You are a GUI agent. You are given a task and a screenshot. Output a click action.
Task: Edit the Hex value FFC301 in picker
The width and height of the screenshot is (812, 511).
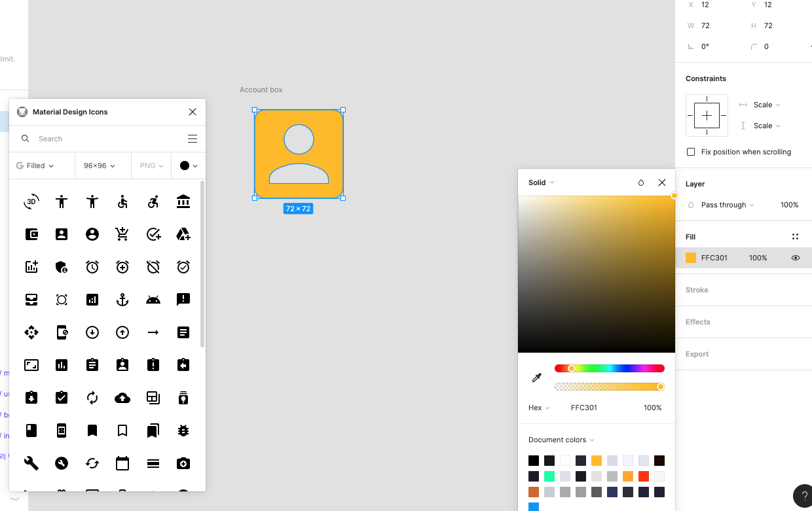point(584,408)
